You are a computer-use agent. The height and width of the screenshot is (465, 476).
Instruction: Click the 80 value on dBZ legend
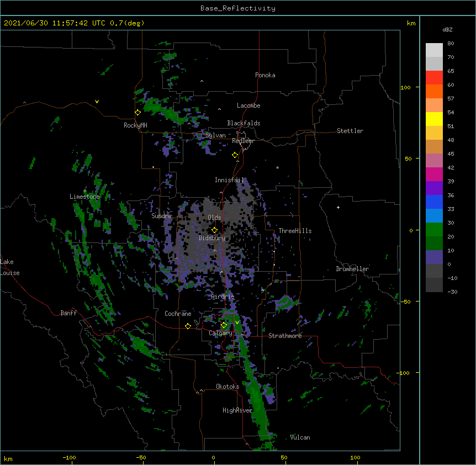pos(451,44)
